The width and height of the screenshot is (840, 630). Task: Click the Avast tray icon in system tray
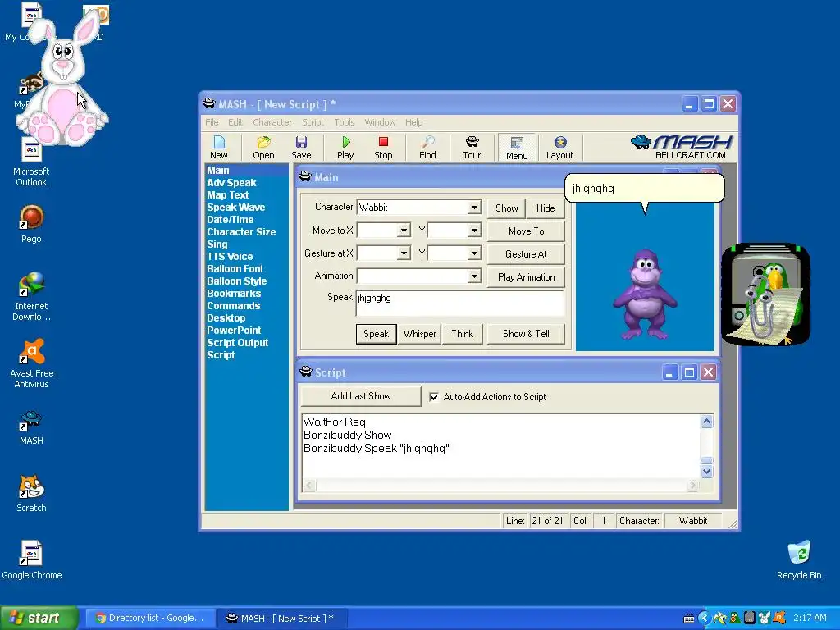779,619
